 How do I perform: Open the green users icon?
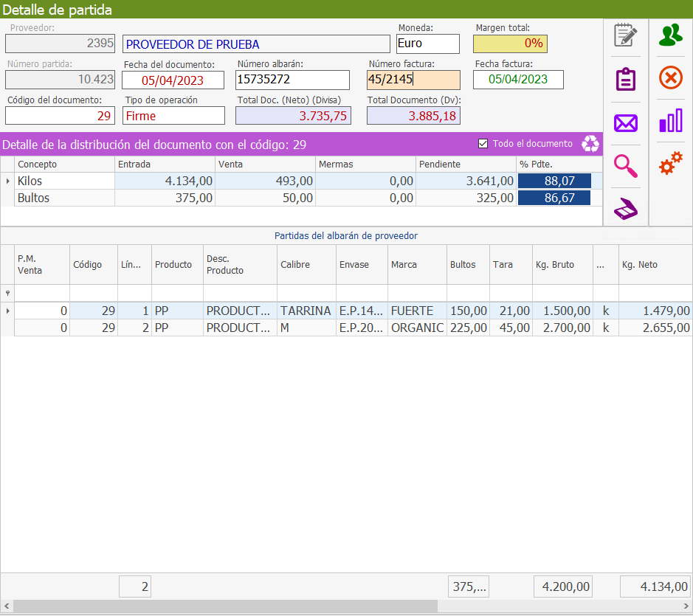point(671,35)
